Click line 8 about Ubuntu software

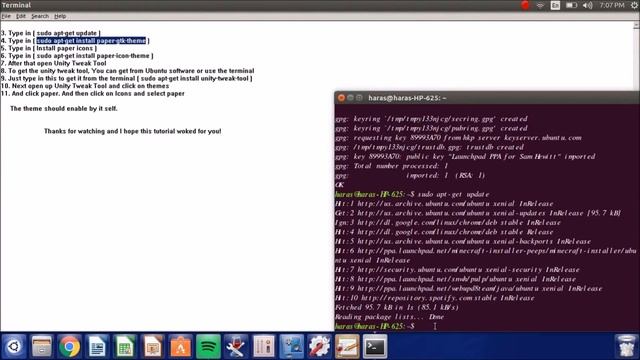click(x=127, y=71)
